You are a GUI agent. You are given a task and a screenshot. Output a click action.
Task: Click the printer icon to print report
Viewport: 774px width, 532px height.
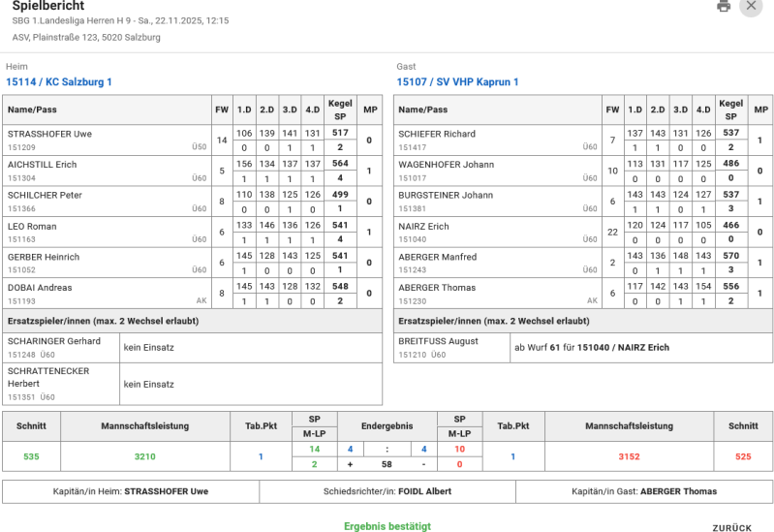[723, 7]
